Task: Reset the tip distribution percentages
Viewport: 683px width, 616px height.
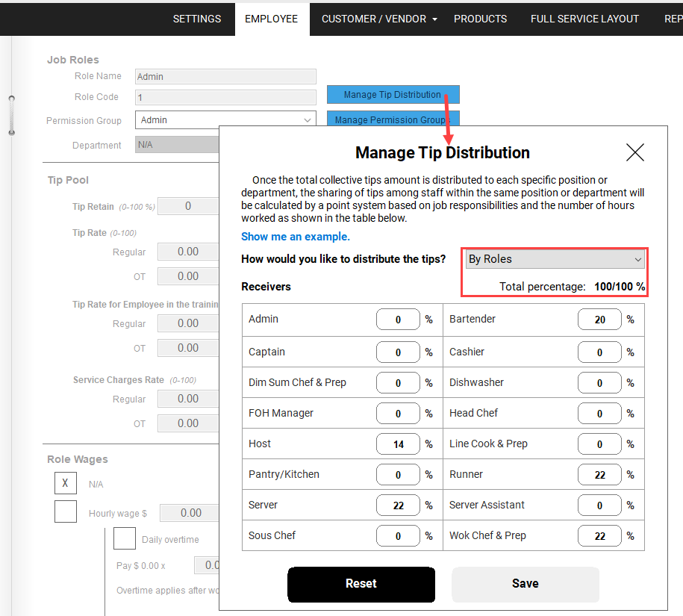Action: pos(361,584)
